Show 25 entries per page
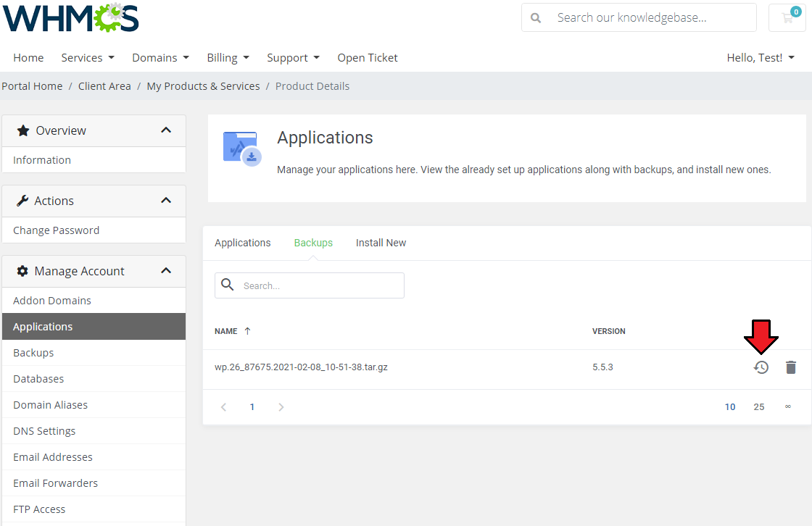The height and width of the screenshot is (526, 812). coord(758,407)
